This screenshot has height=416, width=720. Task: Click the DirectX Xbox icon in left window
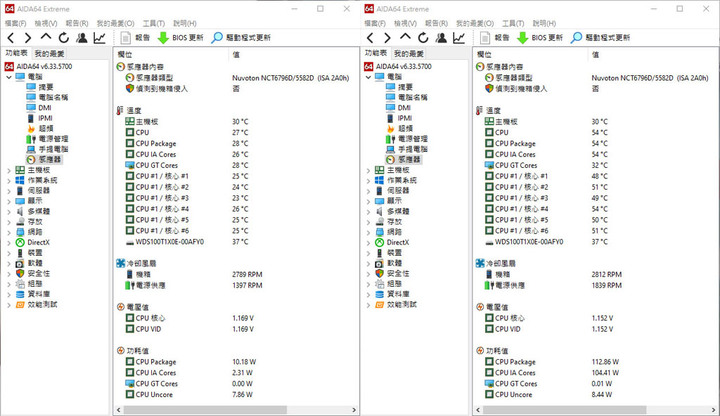[20, 242]
